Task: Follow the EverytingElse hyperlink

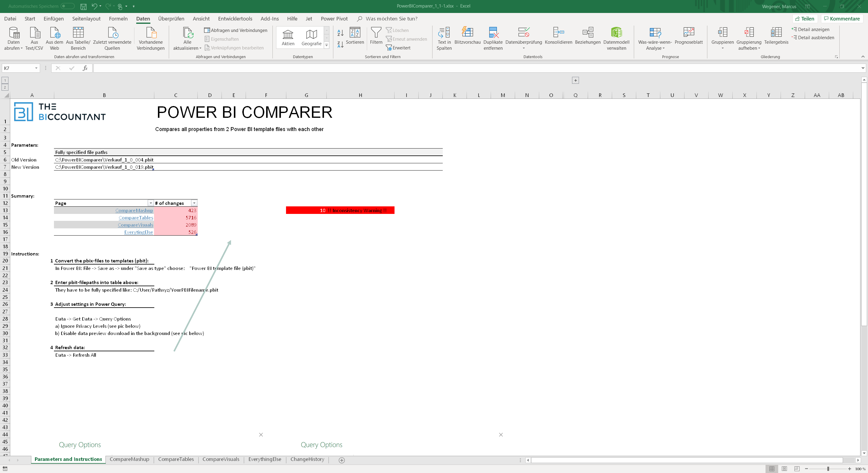Action: (139, 232)
